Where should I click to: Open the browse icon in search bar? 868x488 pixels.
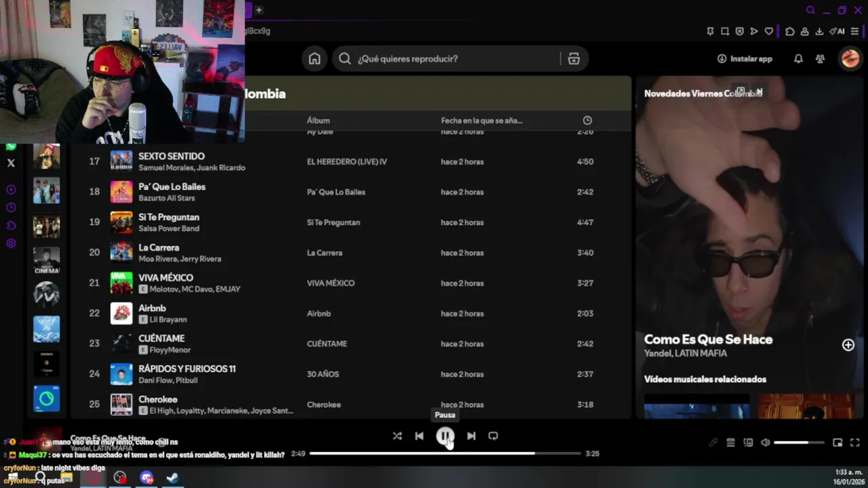pyautogui.click(x=574, y=59)
